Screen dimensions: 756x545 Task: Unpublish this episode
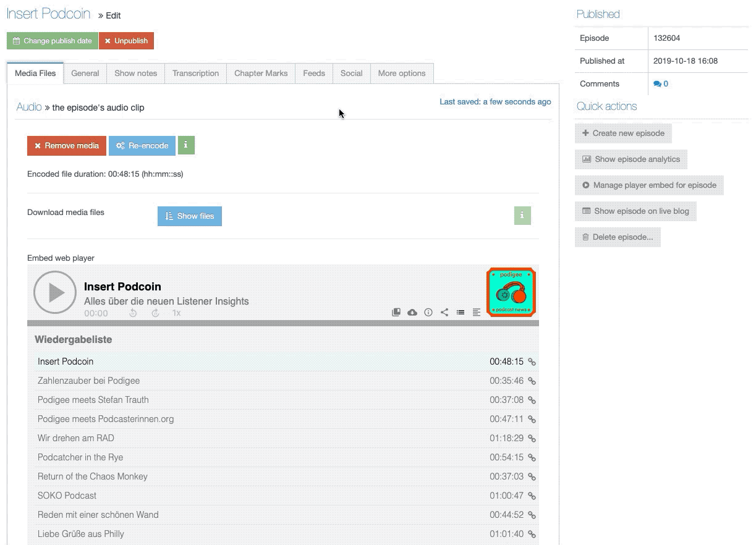pos(126,41)
